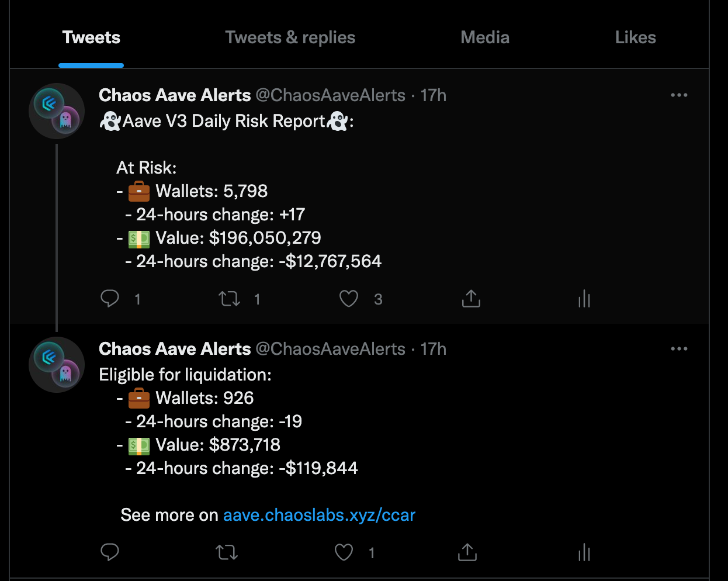
Task: Click @ChaosAaveAlerts handle on the first tweet
Action: click(x=331, y=95)
